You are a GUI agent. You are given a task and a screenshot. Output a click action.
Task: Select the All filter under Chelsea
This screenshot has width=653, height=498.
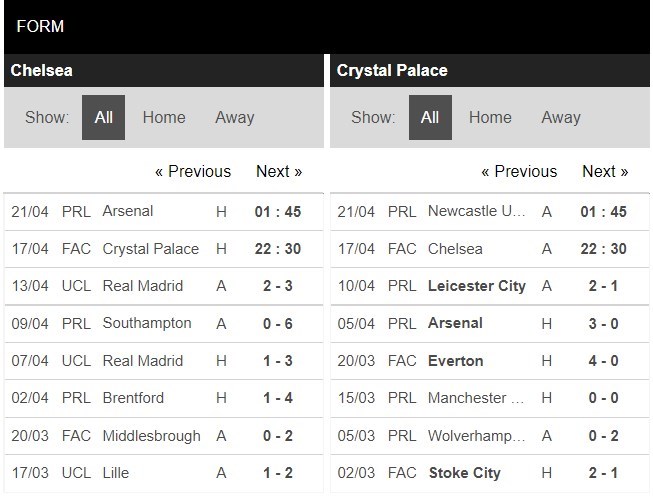(103, 117)
